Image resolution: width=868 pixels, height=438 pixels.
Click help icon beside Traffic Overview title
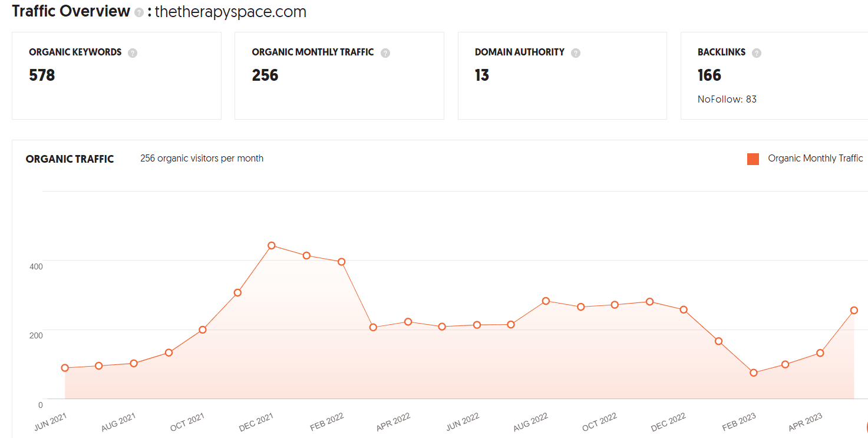pyautogui.click(x=139, y=12)
